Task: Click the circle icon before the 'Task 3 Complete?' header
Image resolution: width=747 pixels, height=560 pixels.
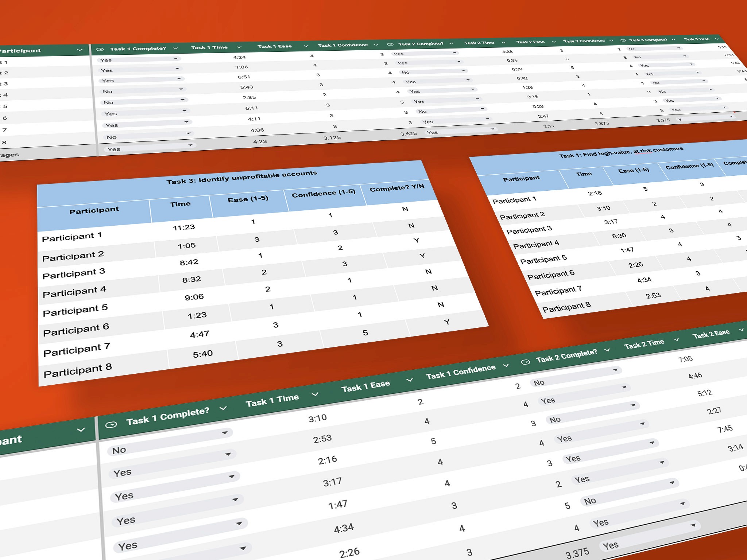Action: click(623, 40)
